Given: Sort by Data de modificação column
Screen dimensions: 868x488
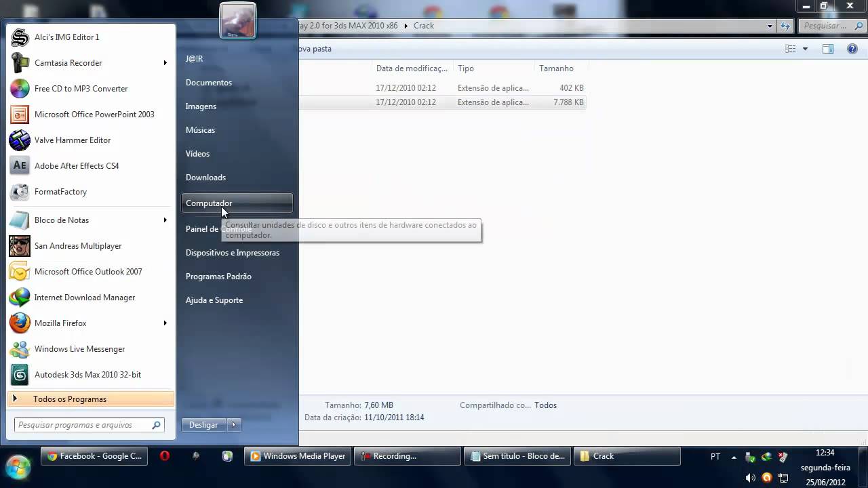Looking at the screenshot, I should [412, 68].
